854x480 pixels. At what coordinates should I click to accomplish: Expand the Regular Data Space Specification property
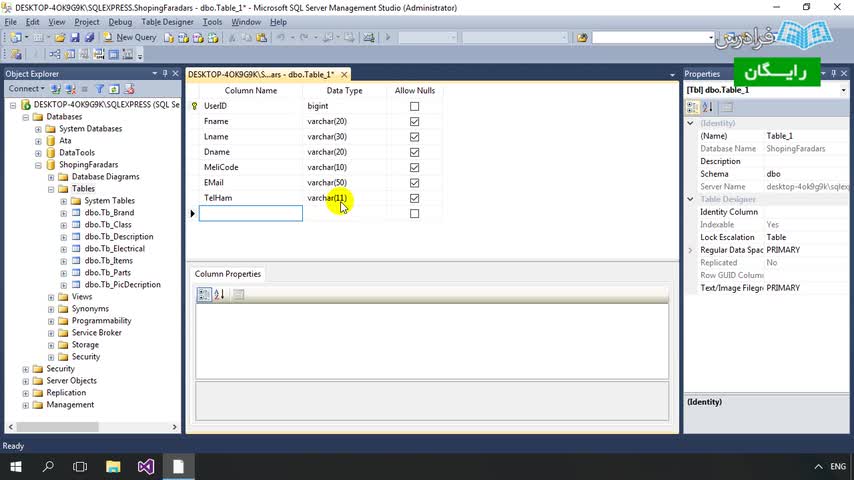coord(690,250)
